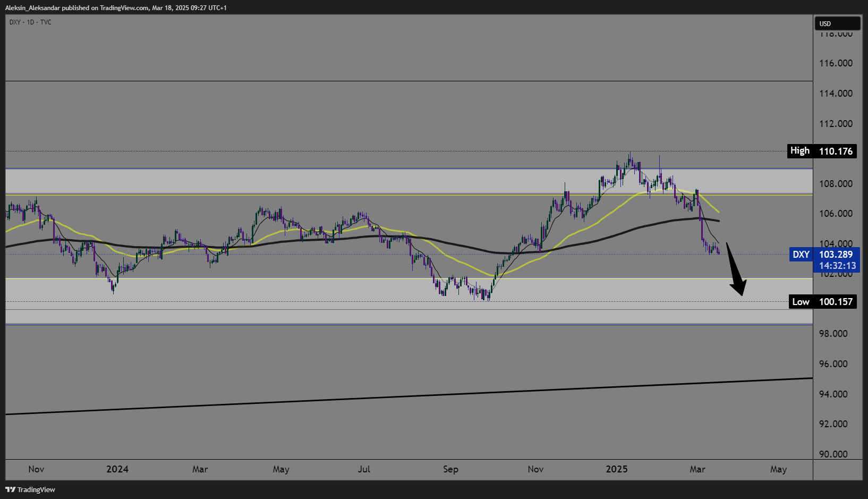Click the 108.000 price axis label
868x499 pixels.
pos(836,184)
